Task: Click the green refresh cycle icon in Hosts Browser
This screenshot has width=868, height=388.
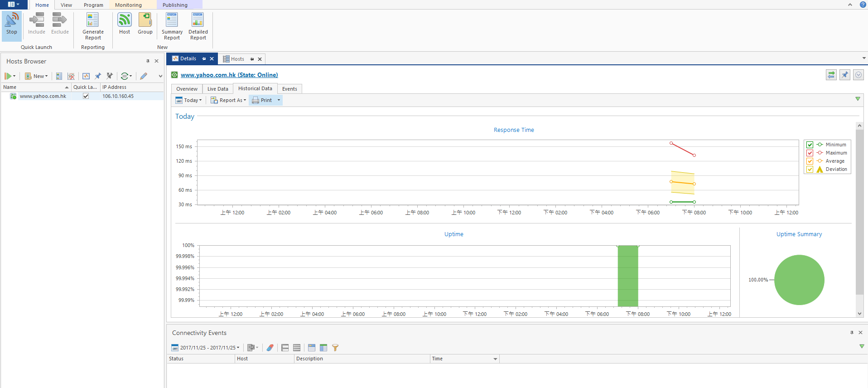Action: point(125,76)
